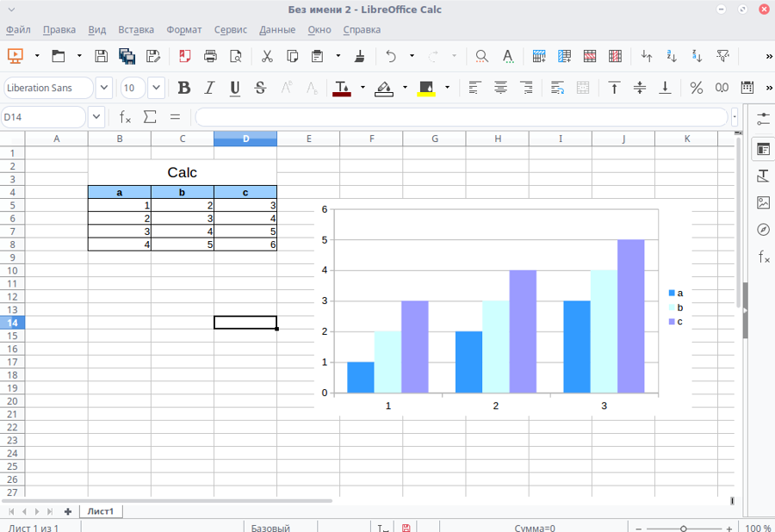Open the font name dropdown
775x532 pixels.
[x=103, y=87]
